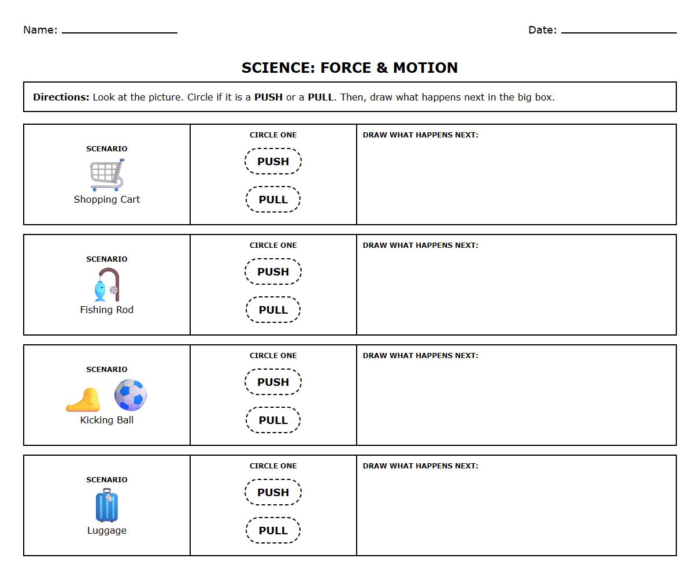Click the shopping cart icon

pos(107,173)
